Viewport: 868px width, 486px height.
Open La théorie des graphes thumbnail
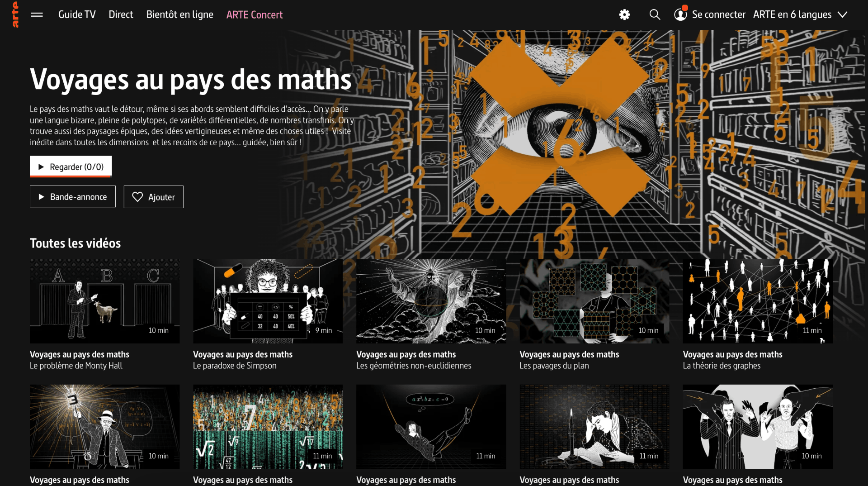click(x=758, y=301)
